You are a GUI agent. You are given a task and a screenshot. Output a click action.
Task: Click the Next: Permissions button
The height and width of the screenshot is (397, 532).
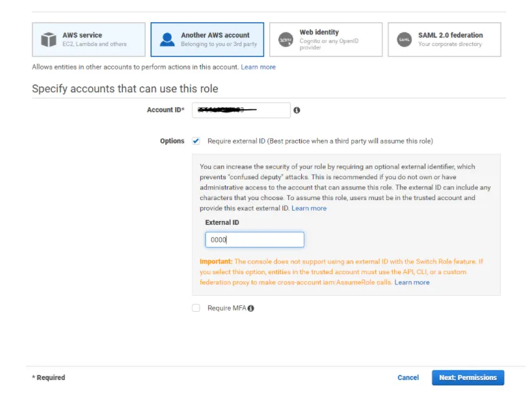(x=468, y=378)
